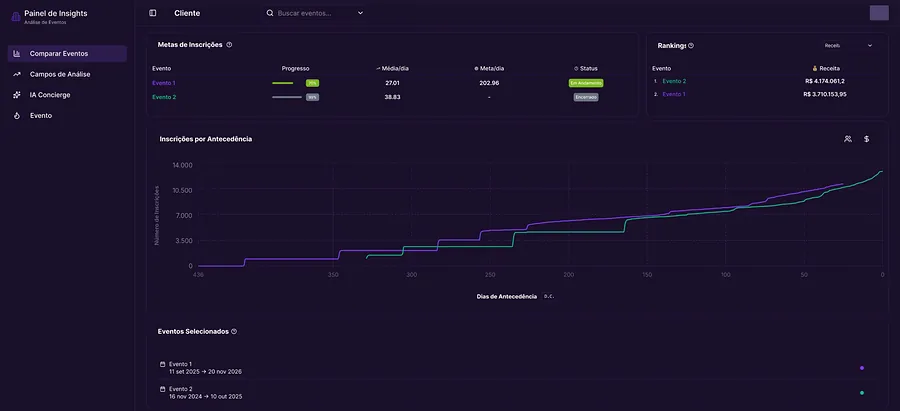Click the Receita column header in Ranking
This screenshot has height=411, width=900.
(x=826, y=68)
